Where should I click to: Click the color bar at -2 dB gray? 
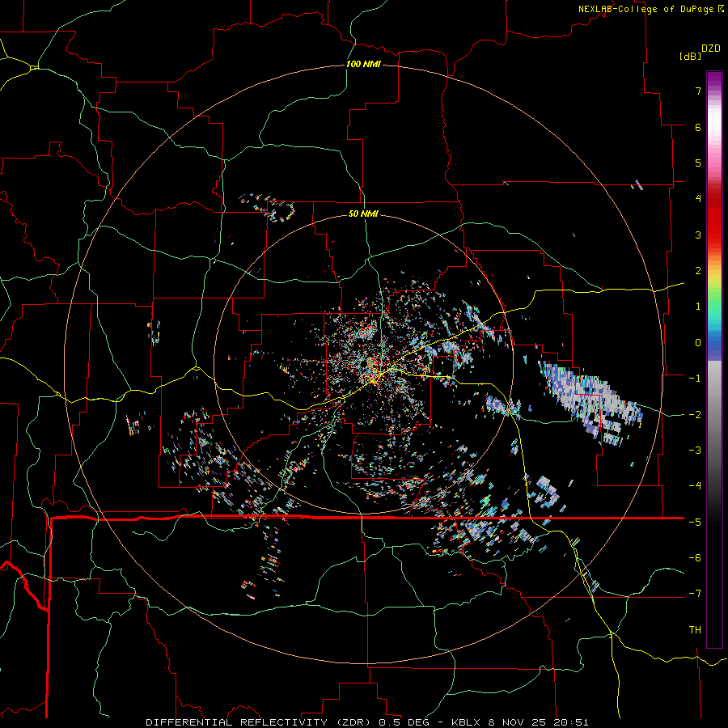pos(714,414)
